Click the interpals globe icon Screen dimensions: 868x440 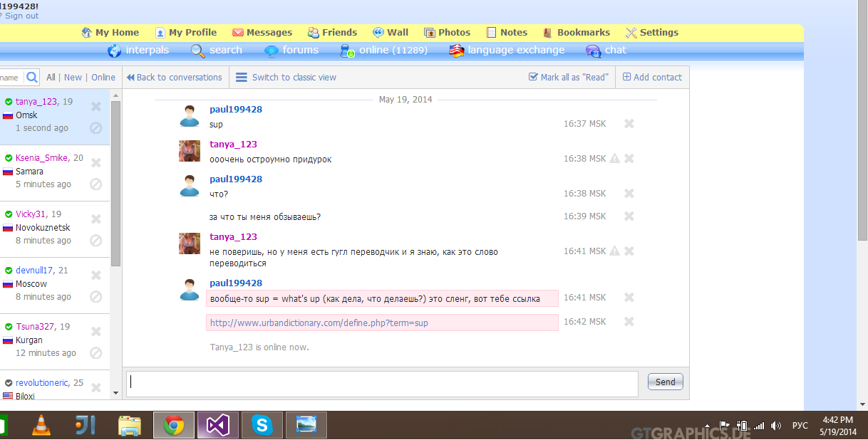pyautogui.click(x=114, y=51)
